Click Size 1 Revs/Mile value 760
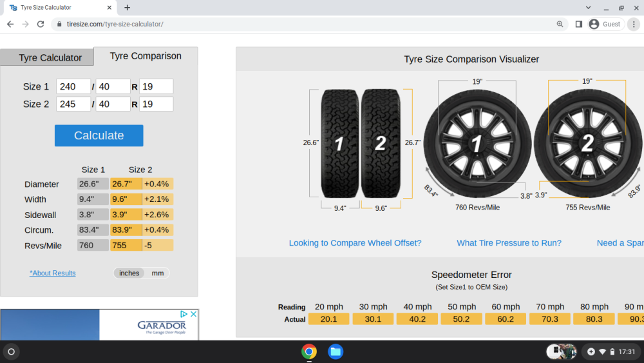The image size is (644, 363). (x=93, y=246)
